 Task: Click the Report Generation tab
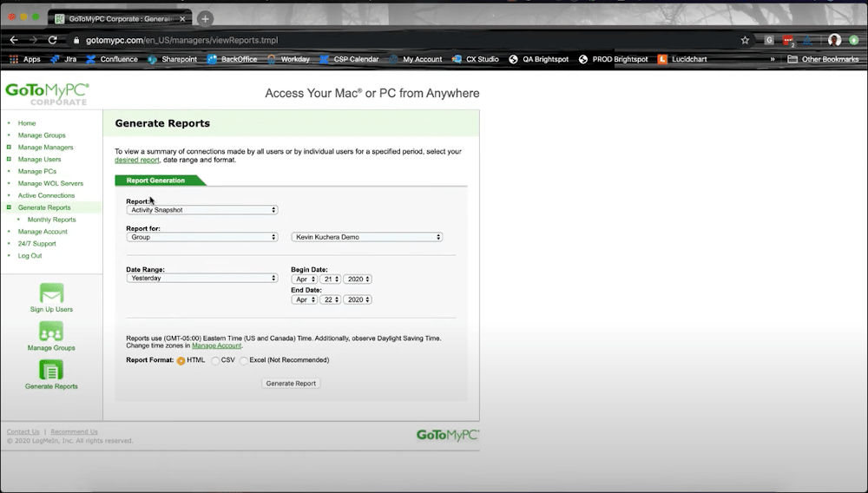(x=156, y=181)
